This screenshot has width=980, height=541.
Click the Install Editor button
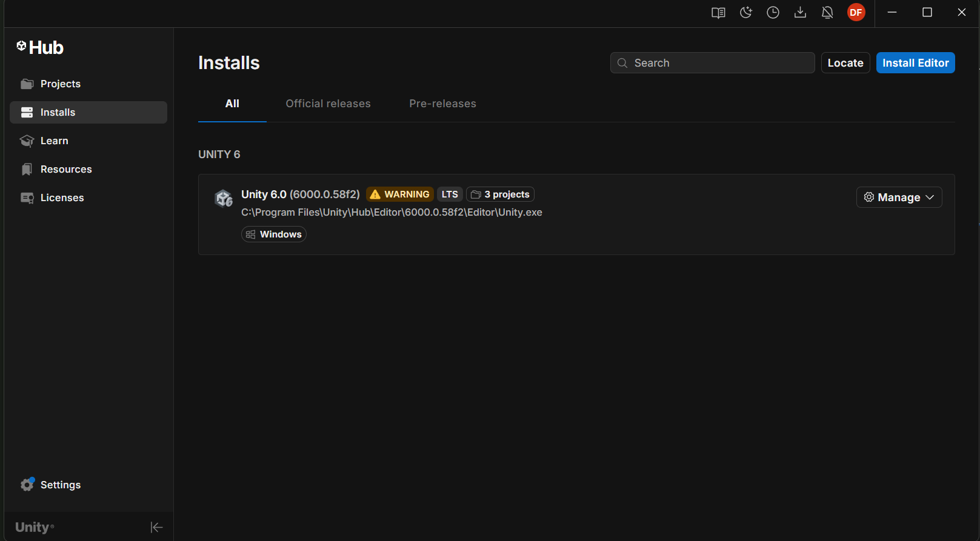click(915, 63)
